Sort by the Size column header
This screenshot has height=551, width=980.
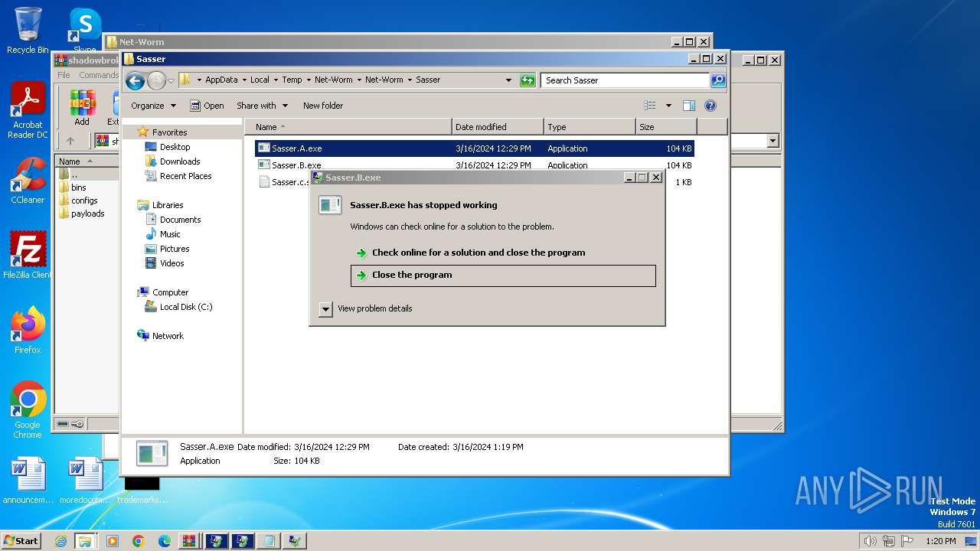[666, 127]
